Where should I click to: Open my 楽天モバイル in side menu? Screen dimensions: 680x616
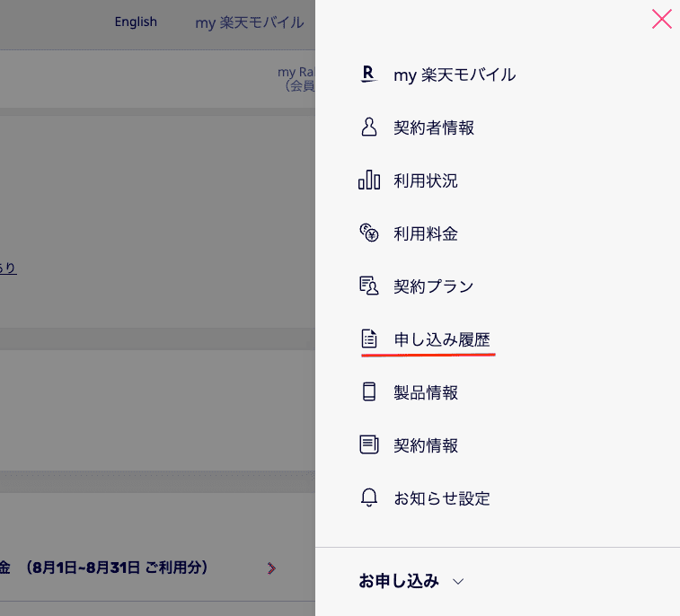[455, 75]
